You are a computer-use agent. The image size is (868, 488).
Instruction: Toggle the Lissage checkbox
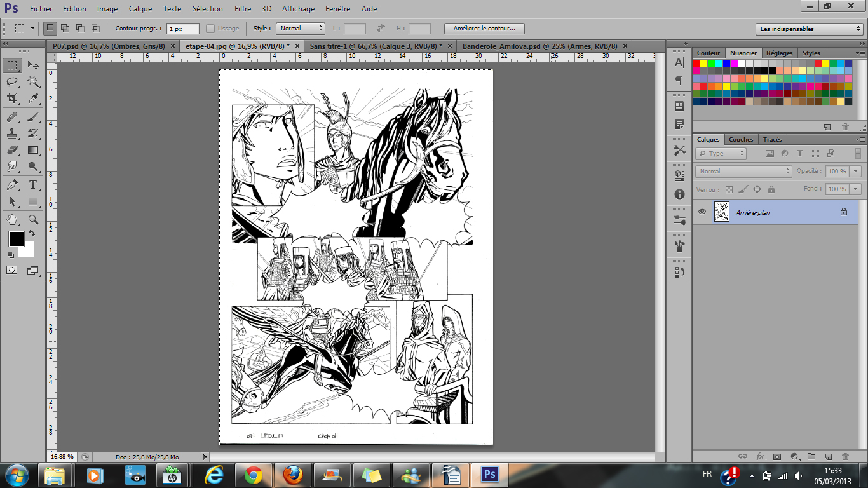210,29
